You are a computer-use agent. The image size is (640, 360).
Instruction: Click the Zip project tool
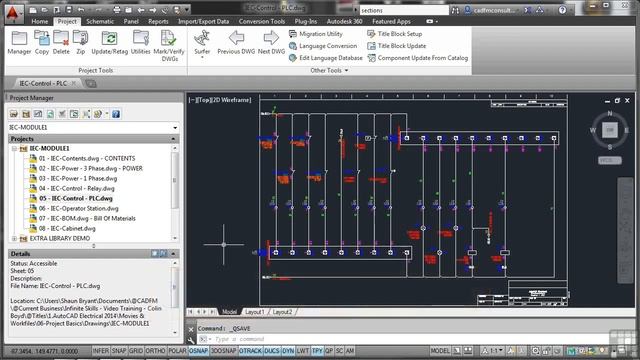[x=80, y=42]
